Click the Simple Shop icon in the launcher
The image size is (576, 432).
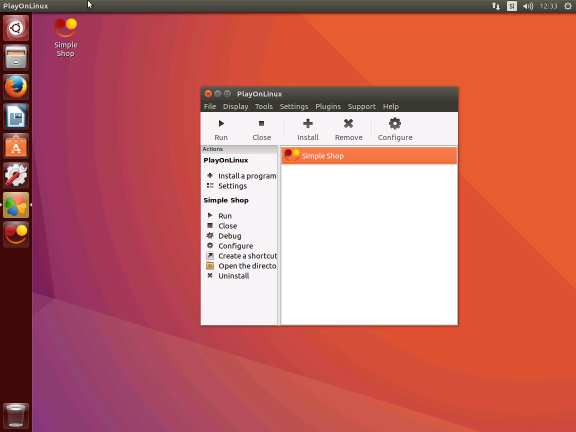pyautogui.click(x=16, y=234)
